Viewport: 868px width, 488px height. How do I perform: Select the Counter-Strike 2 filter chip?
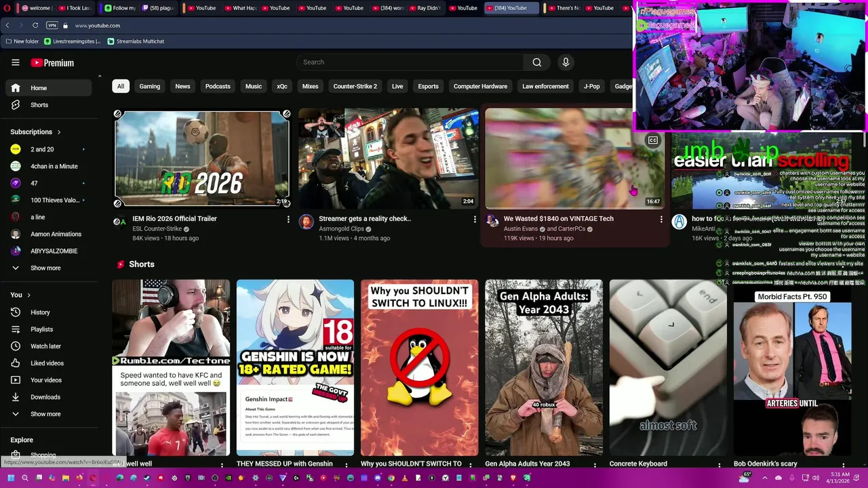click(355, 86)
